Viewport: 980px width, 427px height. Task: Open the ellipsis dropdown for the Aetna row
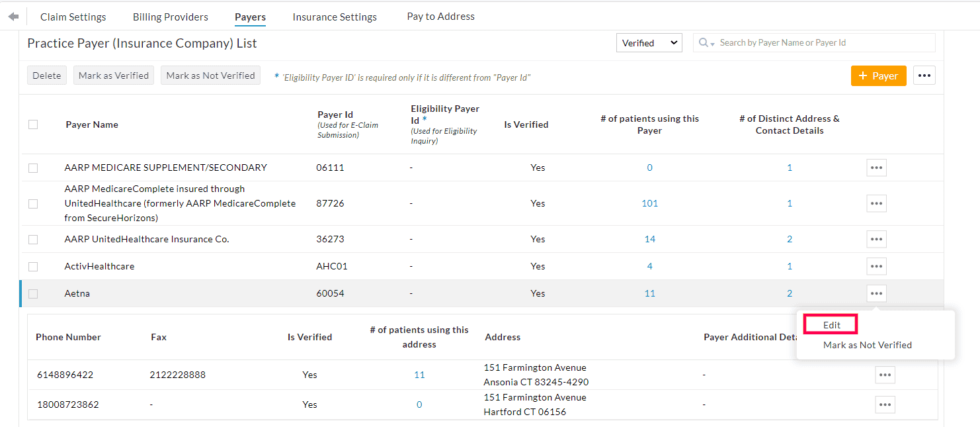(876, 293)
